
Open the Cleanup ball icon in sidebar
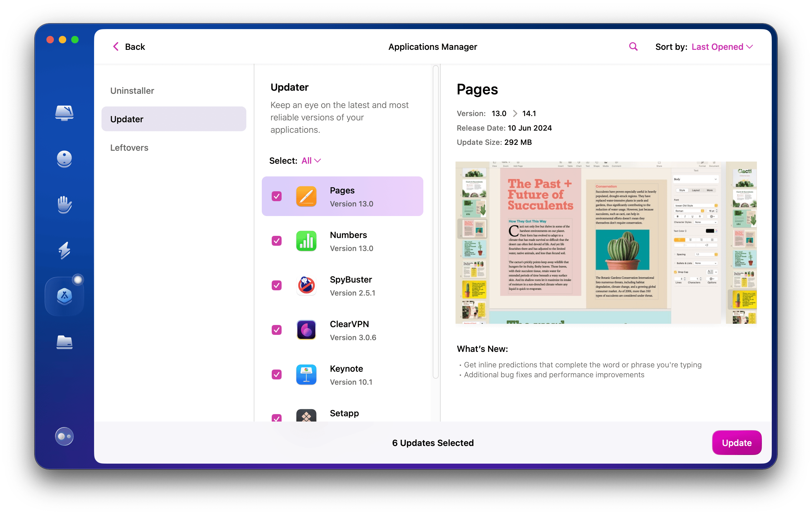point(64,159)
